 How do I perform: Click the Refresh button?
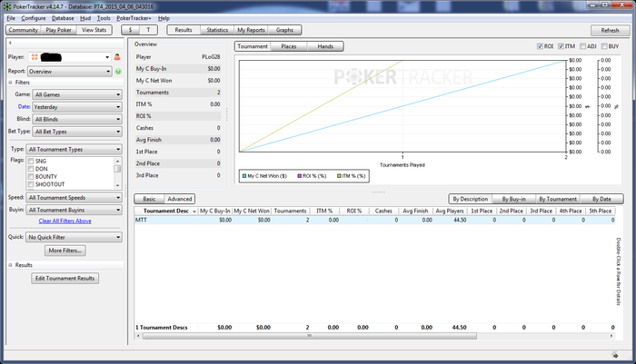[x=610, y=30]
